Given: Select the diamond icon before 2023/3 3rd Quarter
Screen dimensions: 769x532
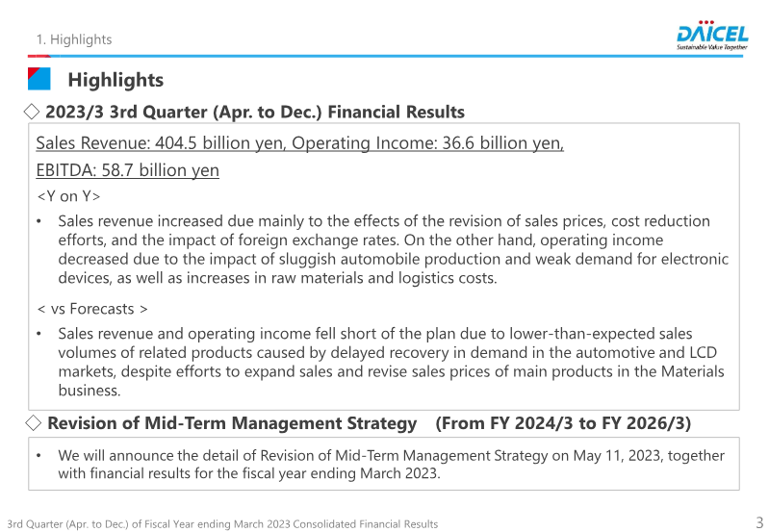Looking at the screenshot, I should tap(32, 112).
